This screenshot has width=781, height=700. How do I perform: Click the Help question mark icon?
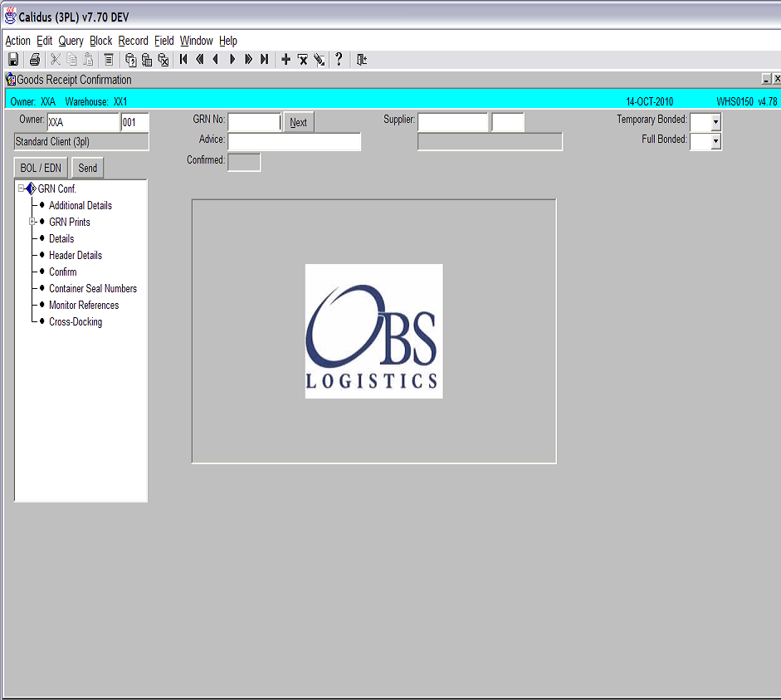tap(339, 59)
